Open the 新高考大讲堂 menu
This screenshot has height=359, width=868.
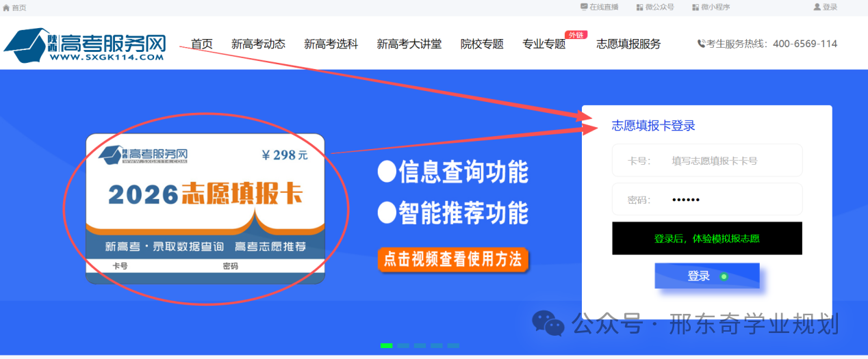pos(409,44)
